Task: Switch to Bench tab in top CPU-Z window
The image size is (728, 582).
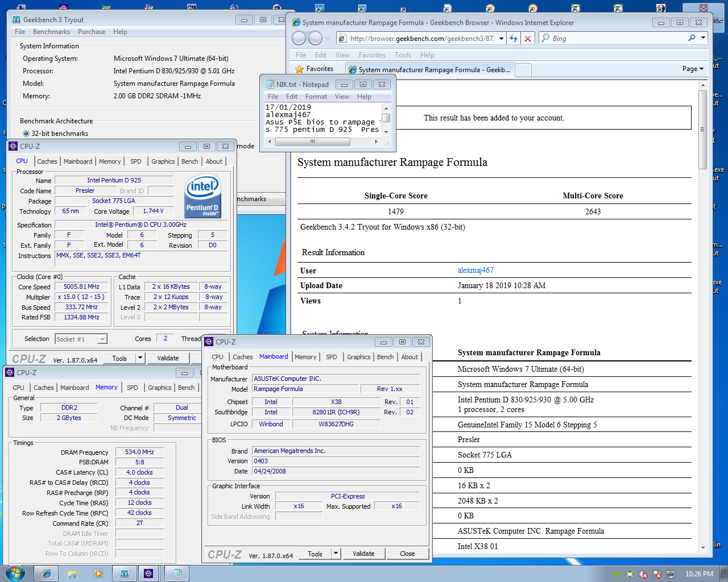Action: [x=190, y=161]
